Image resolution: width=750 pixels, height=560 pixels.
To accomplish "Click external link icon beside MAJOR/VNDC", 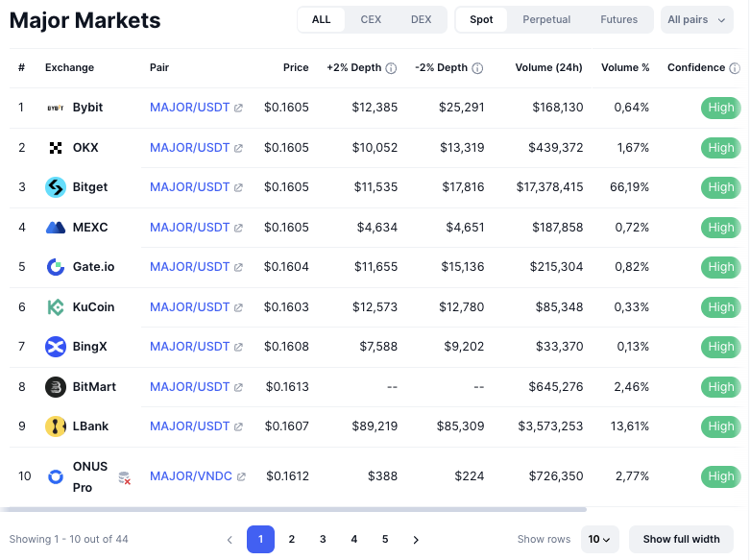I will coord(241,476).
